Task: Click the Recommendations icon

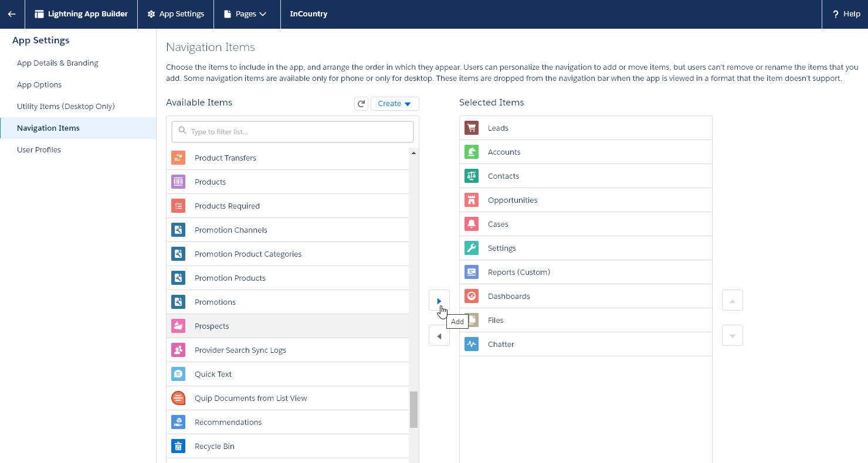Action: tap(178, 422)
